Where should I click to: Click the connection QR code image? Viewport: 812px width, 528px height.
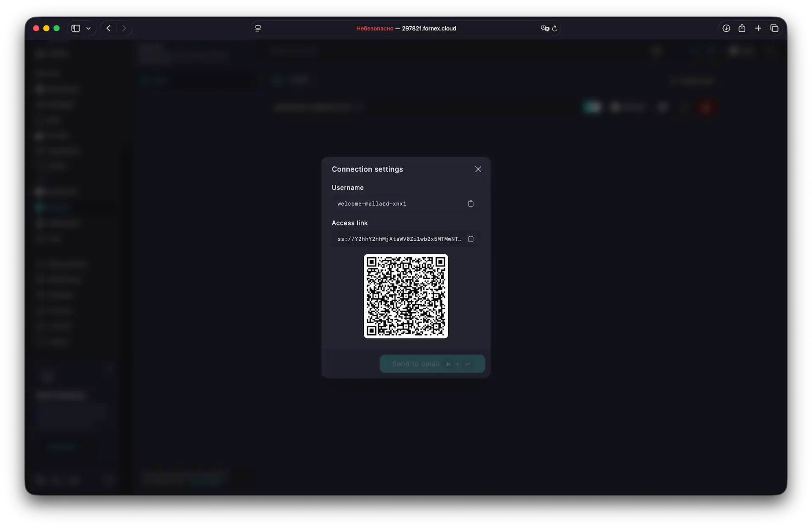click(406, 296)
